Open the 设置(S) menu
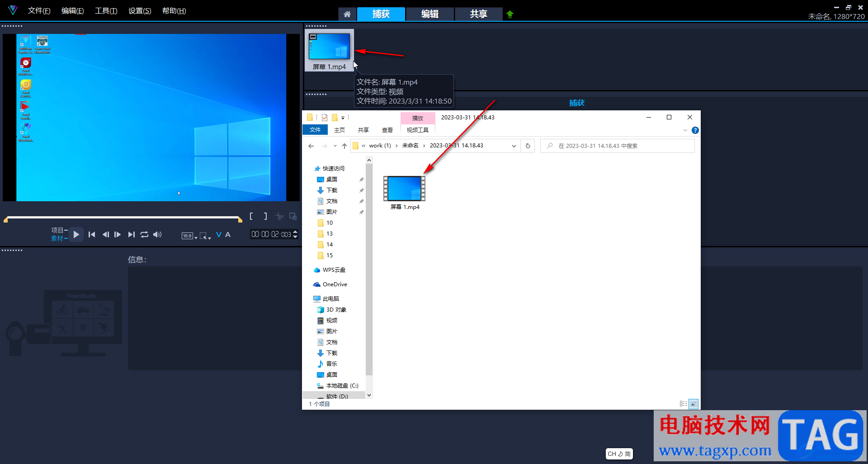Image resolution: width=868 pixels, height=464 pixels. pyautogui.click(x=140, y=11)
